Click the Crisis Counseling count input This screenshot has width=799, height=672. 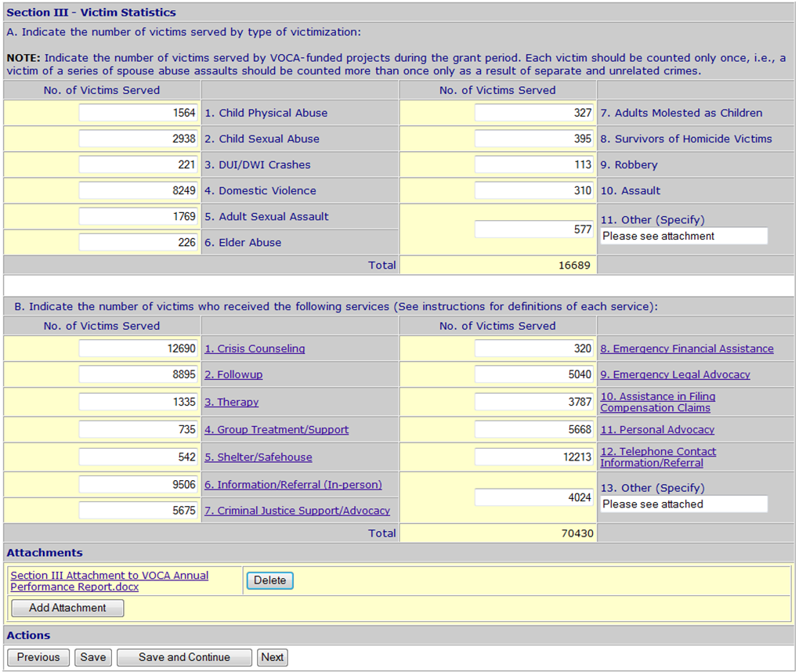[138, 349]
